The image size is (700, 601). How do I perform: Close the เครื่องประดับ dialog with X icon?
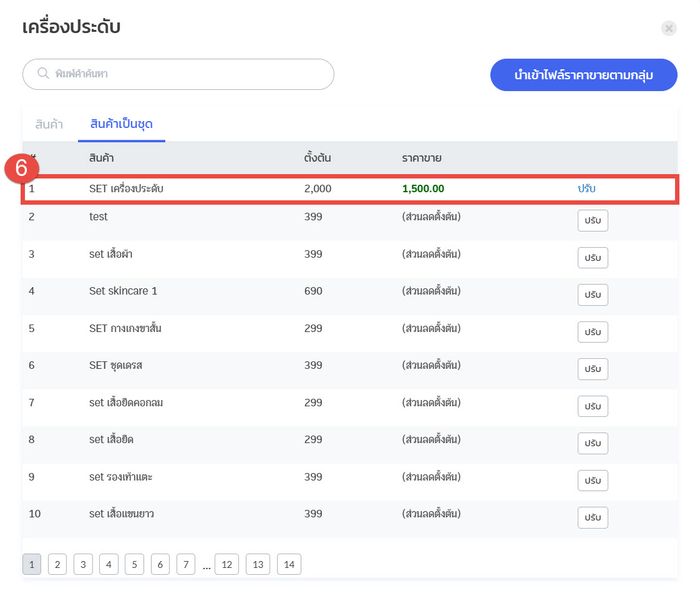[669, 28]
